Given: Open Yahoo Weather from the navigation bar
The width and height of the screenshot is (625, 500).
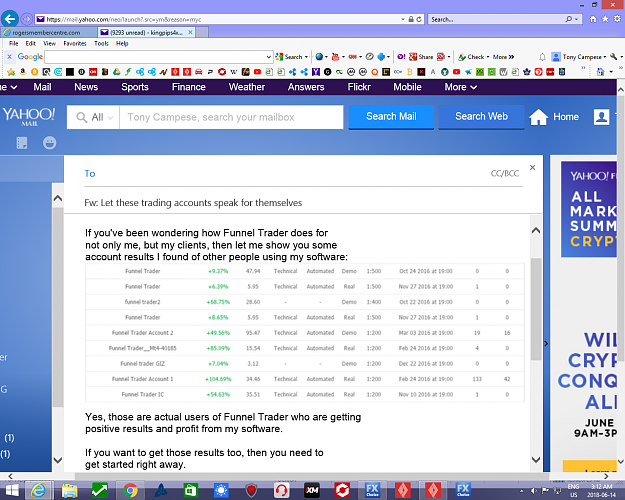Looking at the screenshot, I should click(x=247, y=87).
